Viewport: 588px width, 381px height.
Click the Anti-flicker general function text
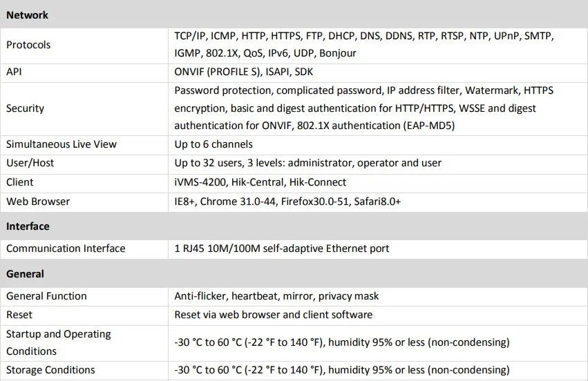276,296
